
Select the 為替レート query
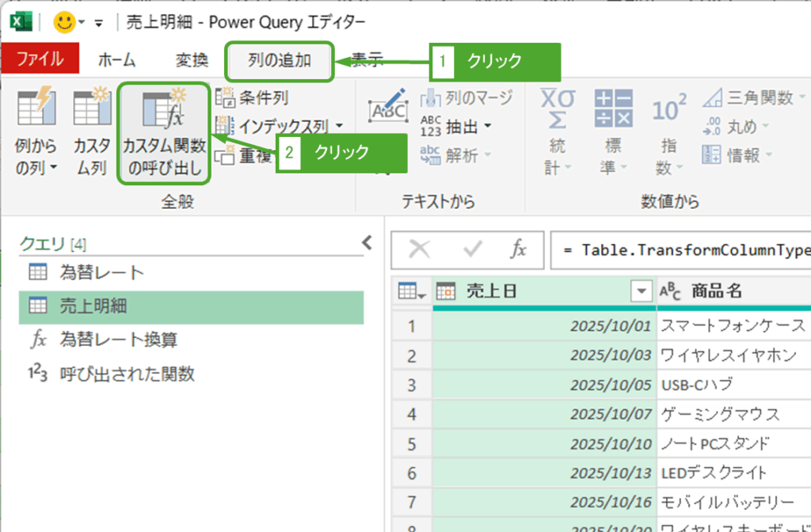pos(101,273)
